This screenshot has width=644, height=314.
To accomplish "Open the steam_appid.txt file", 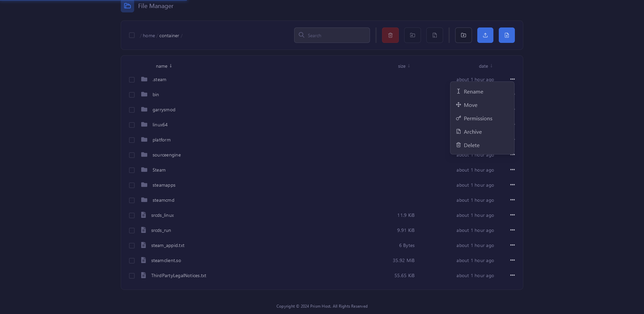I will 168,245.
